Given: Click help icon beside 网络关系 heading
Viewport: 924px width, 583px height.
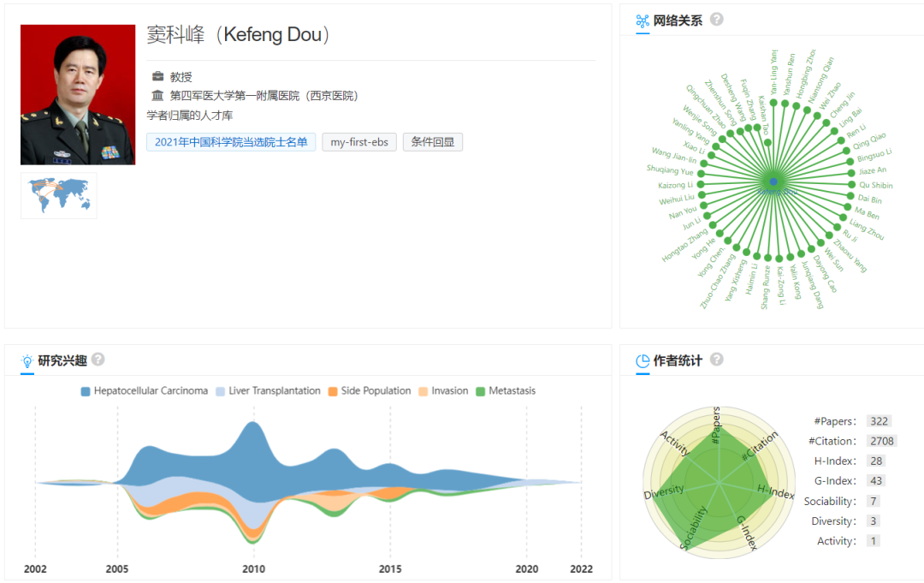Looking at the screenshot, I should pyautogui.click(x=717, y=20).
